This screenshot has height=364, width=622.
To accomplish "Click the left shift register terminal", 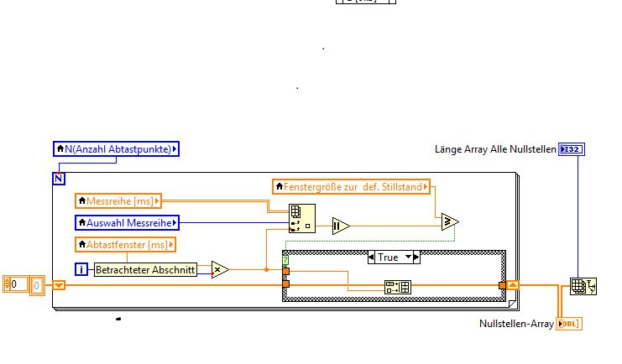I will [x=59, y=285].
